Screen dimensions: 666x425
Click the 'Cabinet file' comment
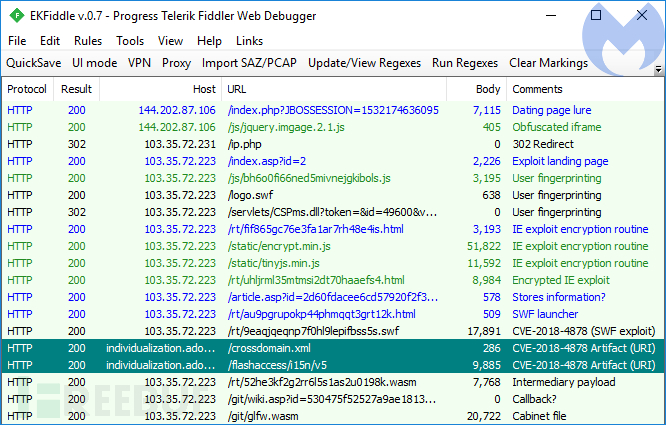(539, 416)
